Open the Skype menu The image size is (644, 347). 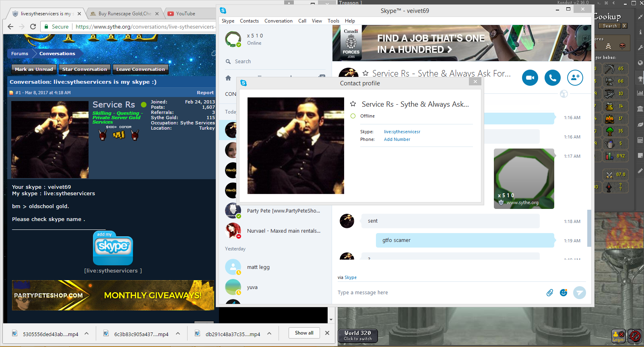point(228,21)
